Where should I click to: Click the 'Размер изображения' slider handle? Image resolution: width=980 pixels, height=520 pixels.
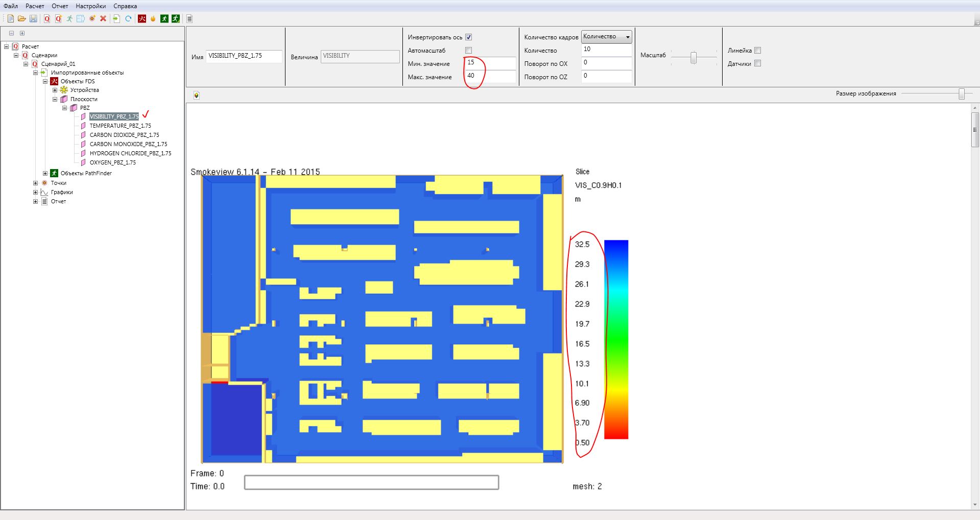(x=962, y=94)
